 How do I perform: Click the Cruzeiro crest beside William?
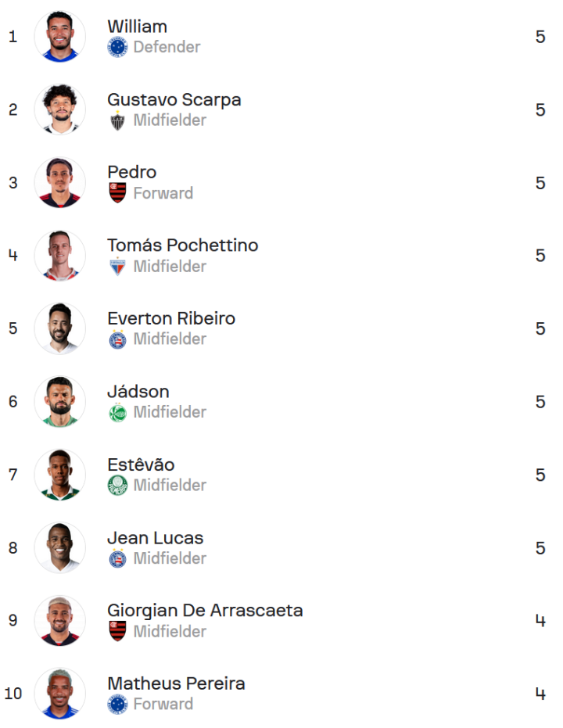coord(117,47)
